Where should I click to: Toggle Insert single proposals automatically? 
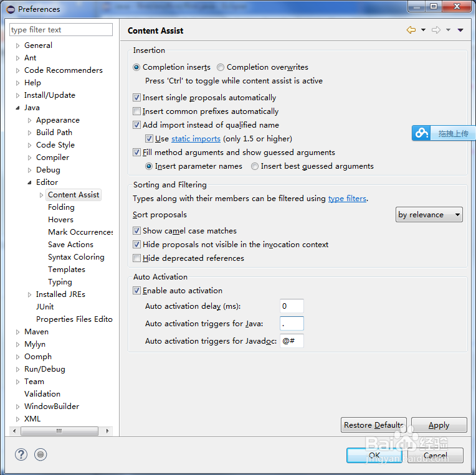136,98
